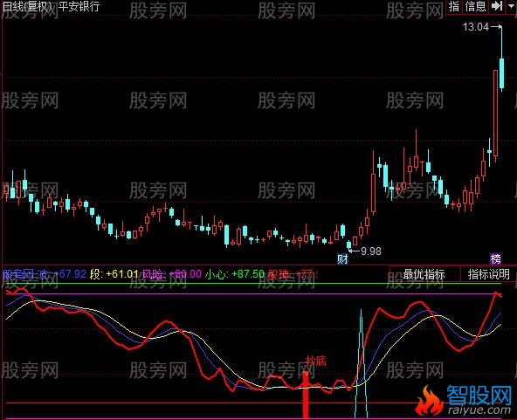Open the 指标说明 tab

click(x=489, y=274)
